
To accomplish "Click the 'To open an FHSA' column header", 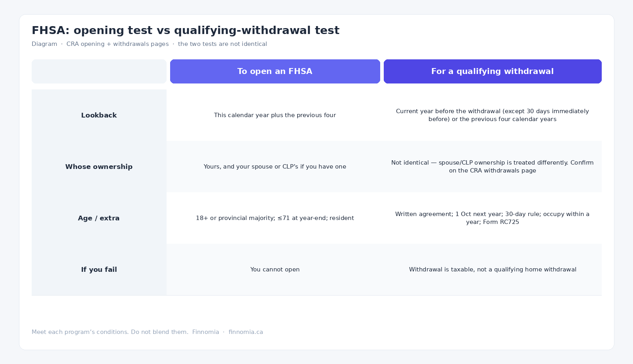I will point(275,71).
